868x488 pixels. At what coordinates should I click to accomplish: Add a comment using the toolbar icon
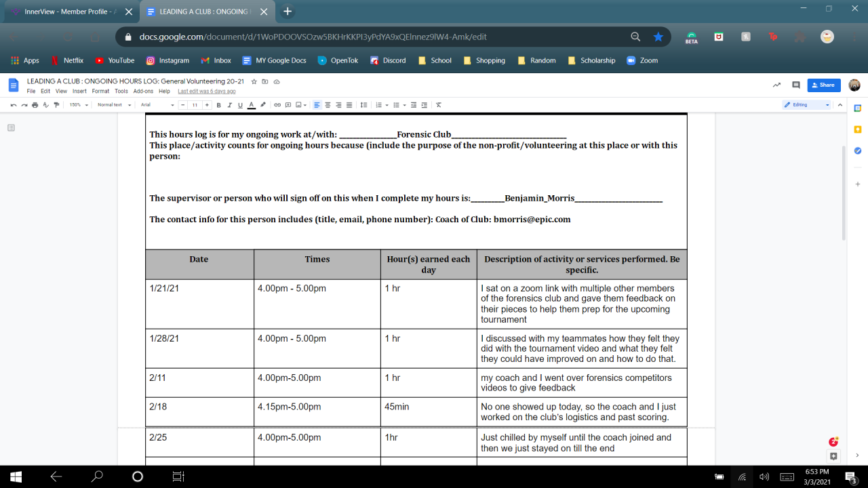tap(288, 105)
